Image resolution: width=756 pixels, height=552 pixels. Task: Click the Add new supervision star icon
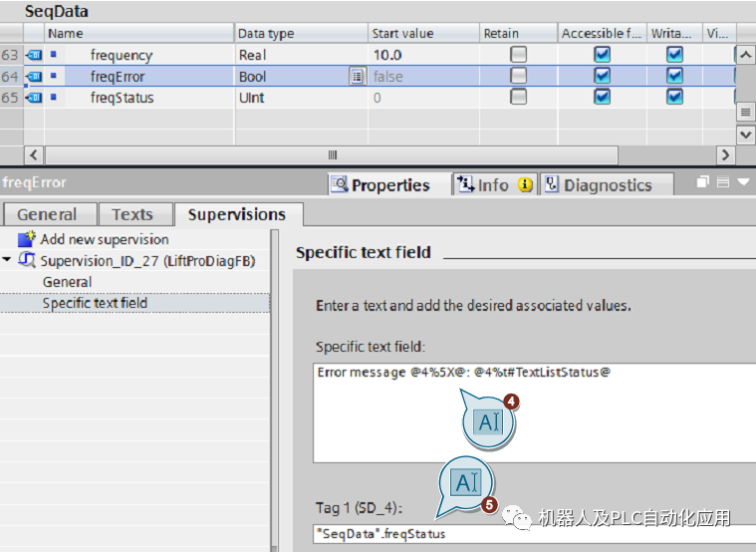pyautogui.click(x=27, y=239)
